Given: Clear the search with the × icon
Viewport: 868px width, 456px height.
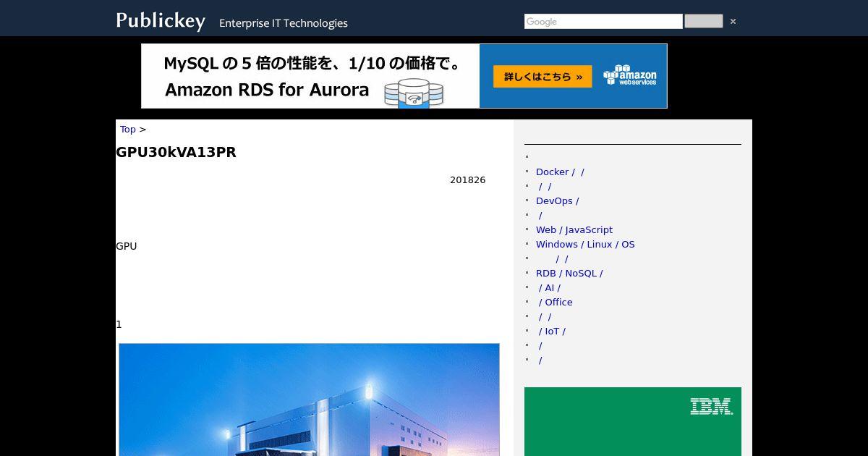Looking at the screenshot, I should click(x=733, y=22).
